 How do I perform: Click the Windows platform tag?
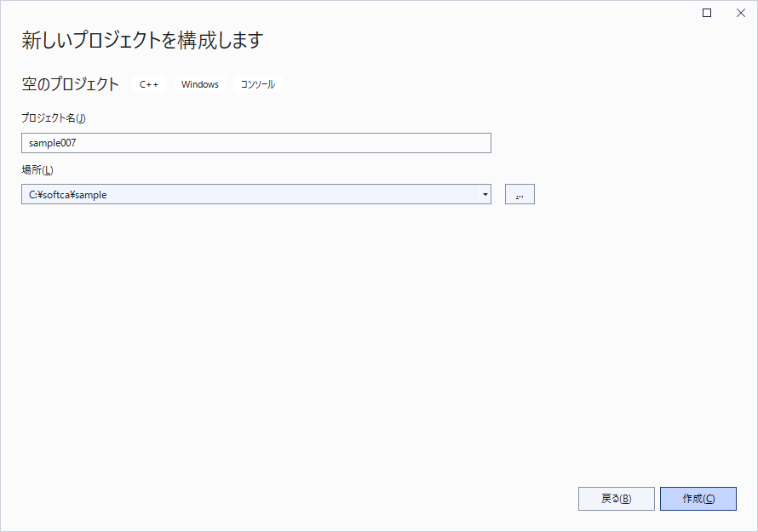coord(199,84)
